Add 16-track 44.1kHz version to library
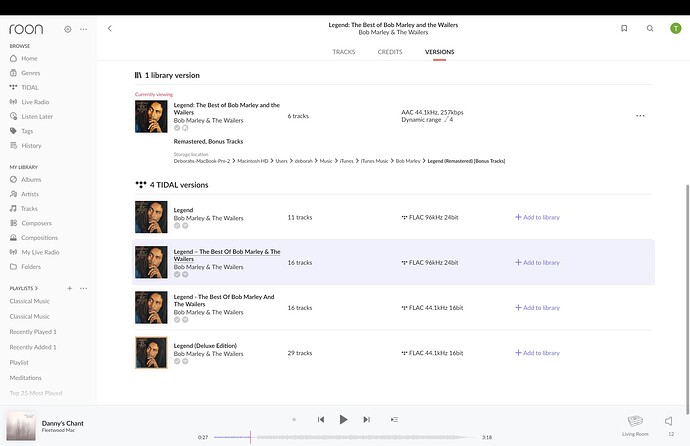Screen dimensions: 690x446 [x=537, y=308]
